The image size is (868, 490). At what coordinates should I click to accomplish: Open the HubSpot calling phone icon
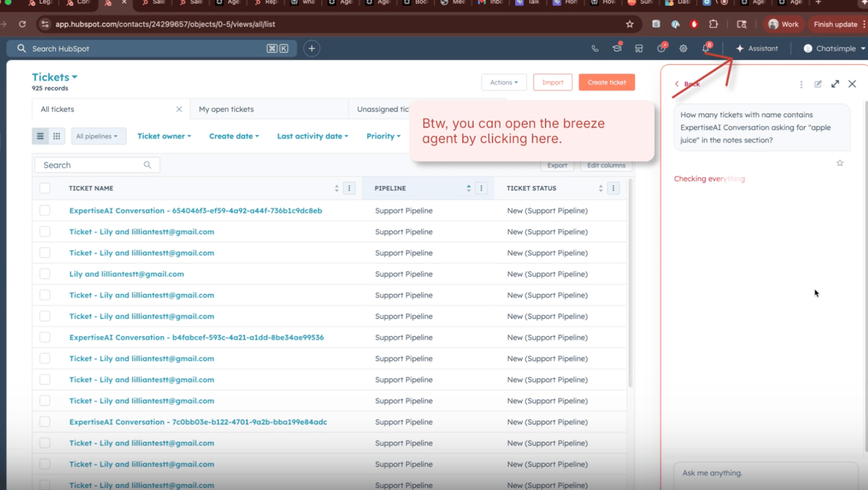(x=595, y=48)
